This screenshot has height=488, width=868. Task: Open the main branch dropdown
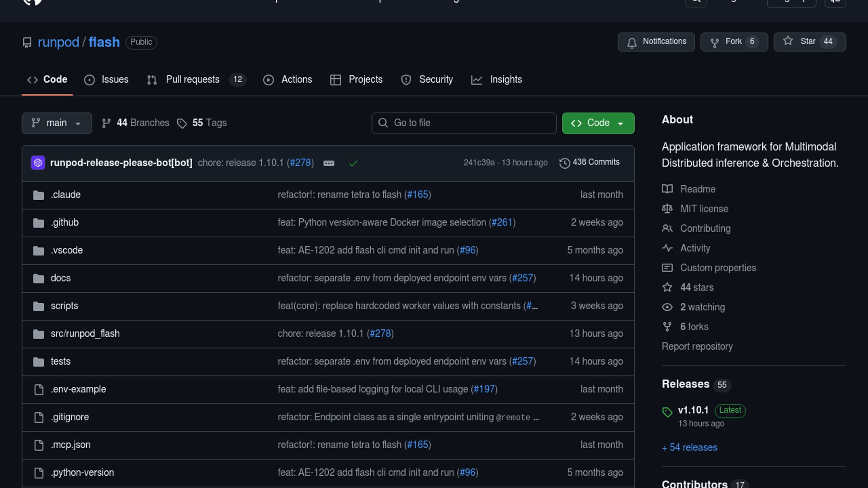[57, 123]
